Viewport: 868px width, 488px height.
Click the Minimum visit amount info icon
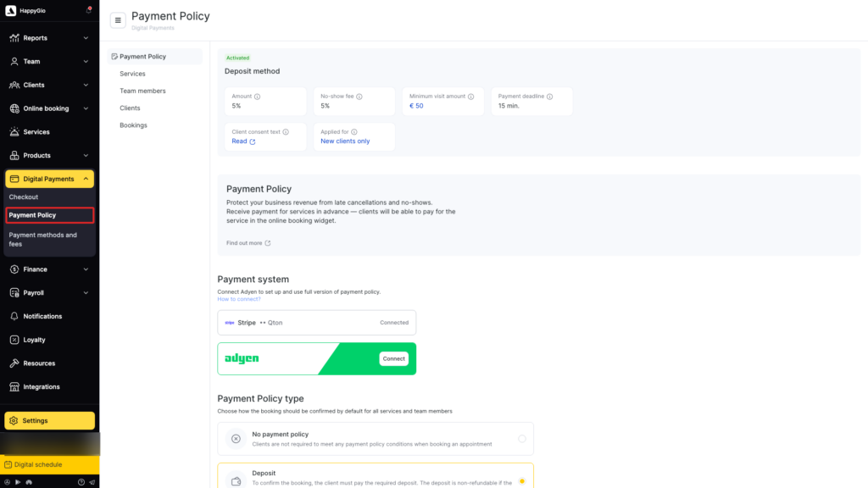click(x=471, y=97)
